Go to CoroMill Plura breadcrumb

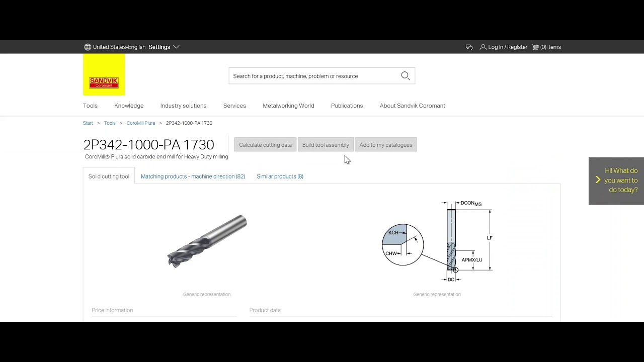[x=141, y=123]
